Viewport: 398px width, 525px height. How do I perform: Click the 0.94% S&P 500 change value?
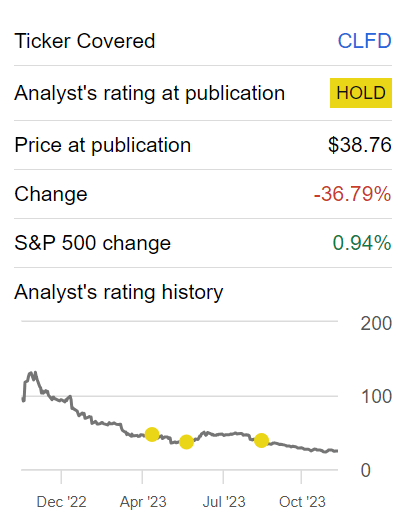[x=362, y=243]
